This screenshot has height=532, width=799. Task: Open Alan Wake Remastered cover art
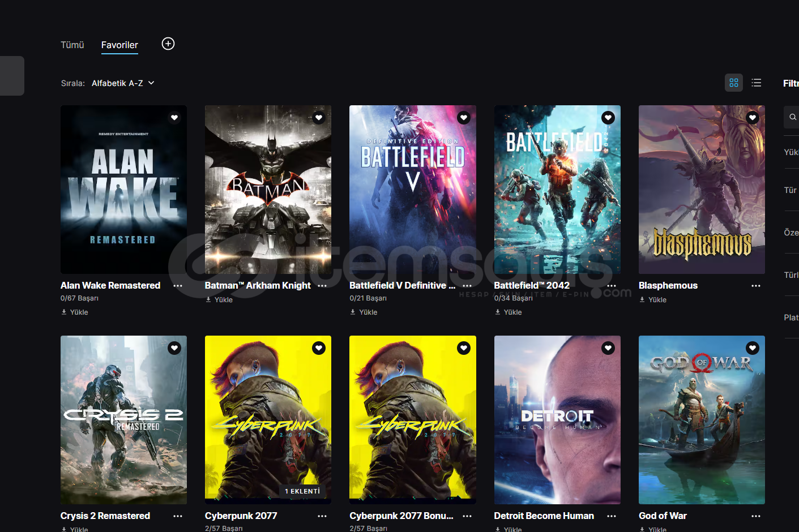123,190
